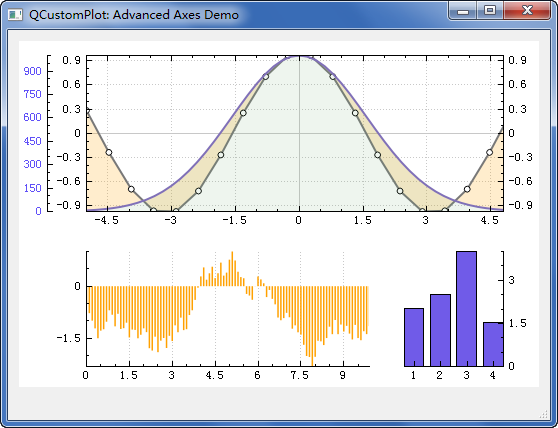Viewport: 558px width, 428px height.
Task: Click the blue 900 axis label
Action: 32,71
